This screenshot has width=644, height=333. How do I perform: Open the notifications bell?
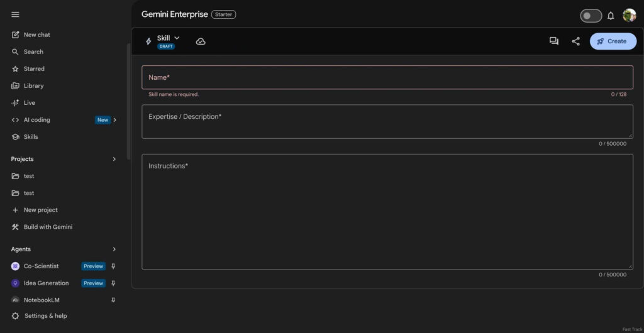pos(610,16)
